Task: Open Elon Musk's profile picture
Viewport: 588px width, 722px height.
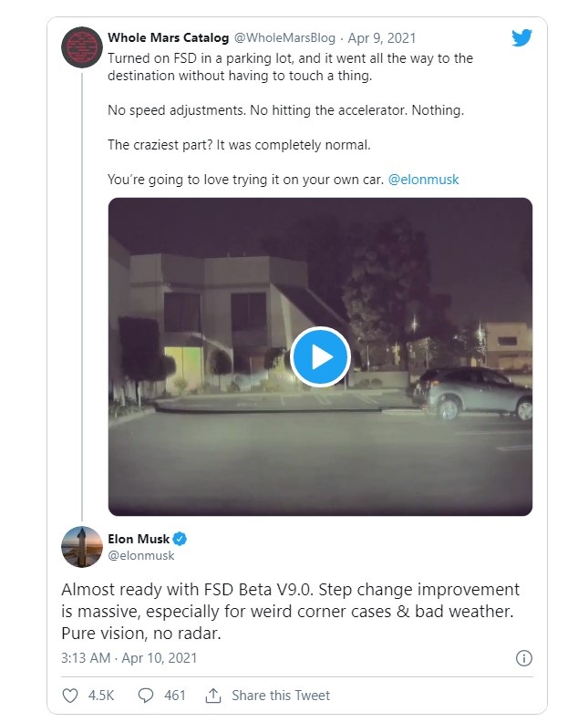Action: tap(82, 547)
